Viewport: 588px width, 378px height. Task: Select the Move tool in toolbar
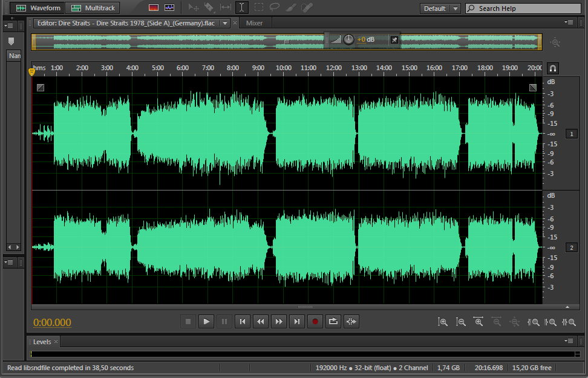tap(194, 7)
